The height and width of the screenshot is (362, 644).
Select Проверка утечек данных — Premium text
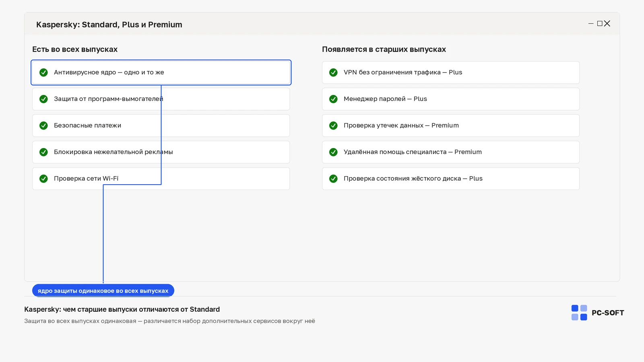(401, 125)
